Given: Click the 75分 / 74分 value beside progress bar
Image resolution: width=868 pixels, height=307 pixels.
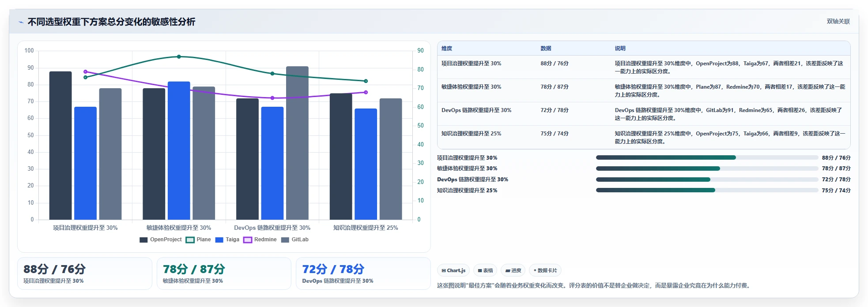Looking at the screenshot, I should (x=836, y=190).
